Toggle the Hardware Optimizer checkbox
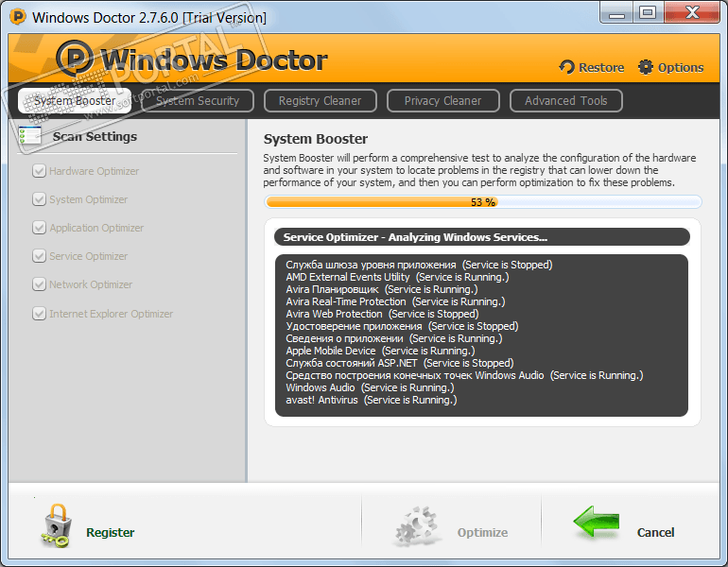This screenshot has width=728, height=567. (x=39, y=171)
